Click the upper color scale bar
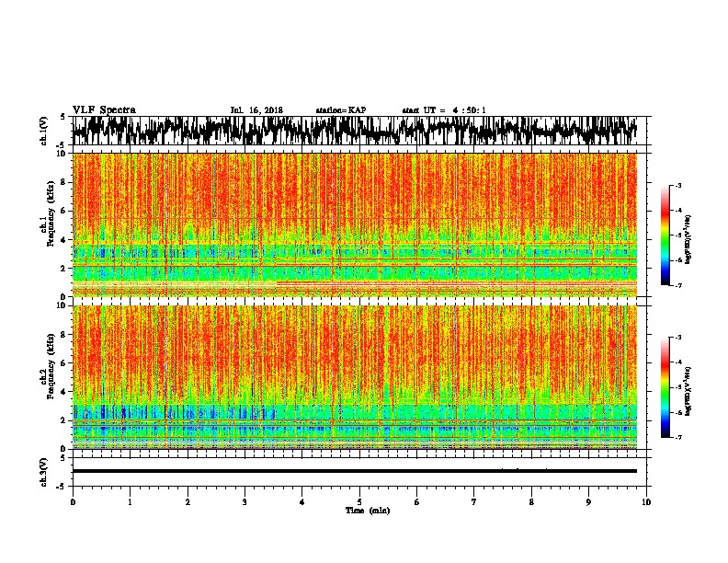Viewport: 728px width, 563px height. pyautogui.click(x=665, y=236)
